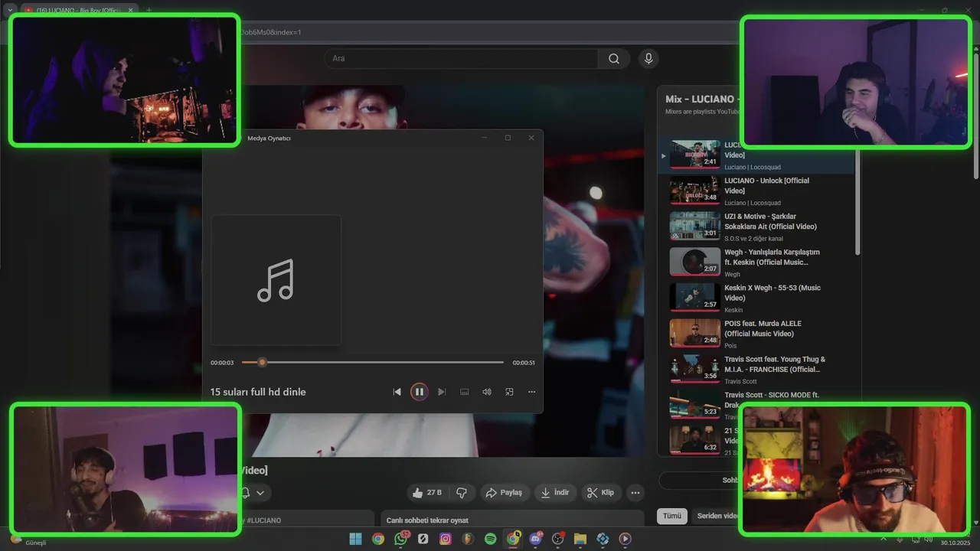Open WhatsApp with 57 badge in taskbar

(400, 539)
